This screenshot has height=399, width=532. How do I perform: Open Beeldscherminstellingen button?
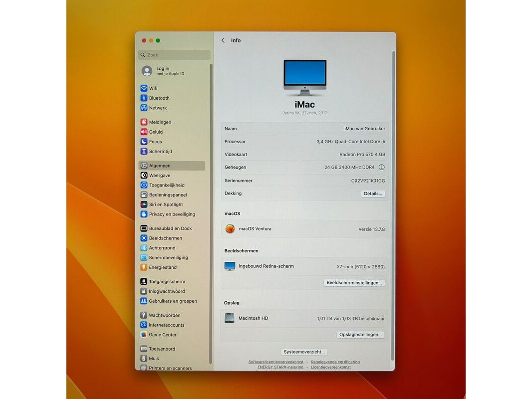point(354,283)
